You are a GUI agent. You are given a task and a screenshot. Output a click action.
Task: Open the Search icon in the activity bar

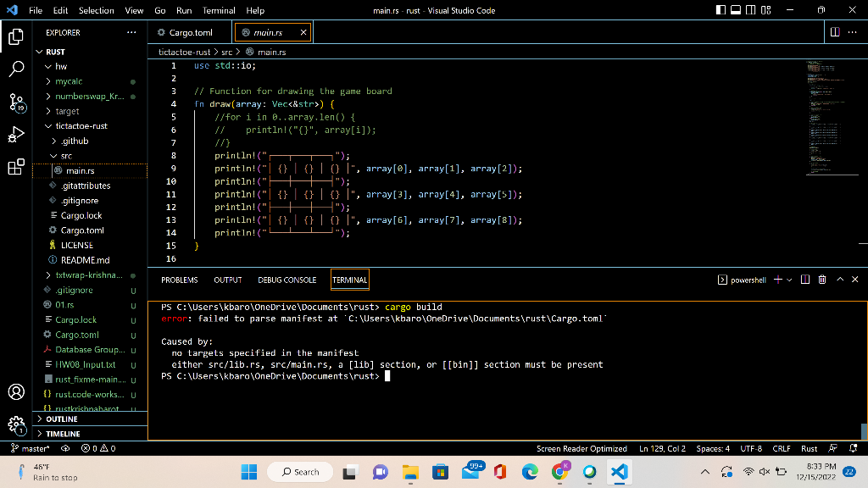[x=17, y=69]
